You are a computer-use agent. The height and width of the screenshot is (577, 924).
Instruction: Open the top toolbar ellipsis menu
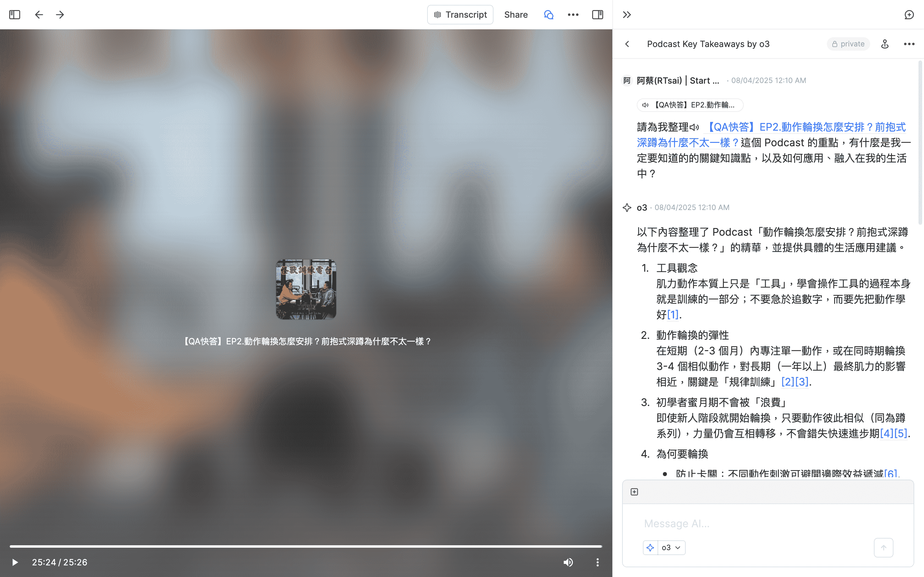coord(573,15)
